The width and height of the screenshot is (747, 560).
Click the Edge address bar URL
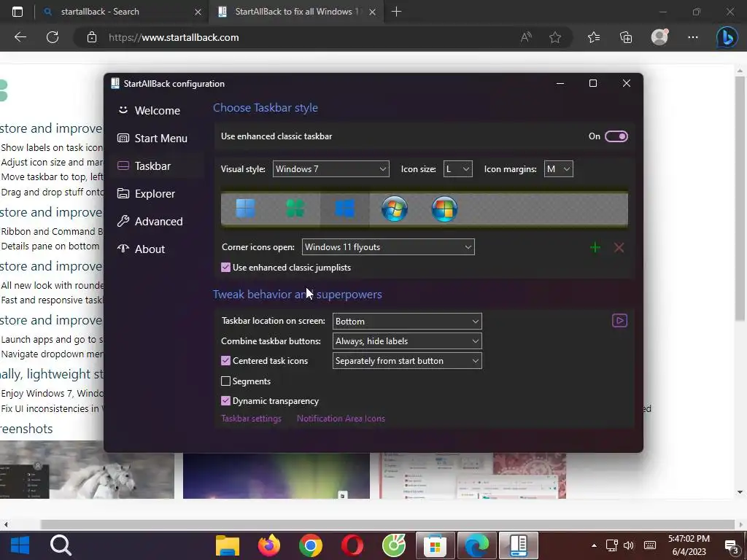pyautogui.click(x=174, y=37)
